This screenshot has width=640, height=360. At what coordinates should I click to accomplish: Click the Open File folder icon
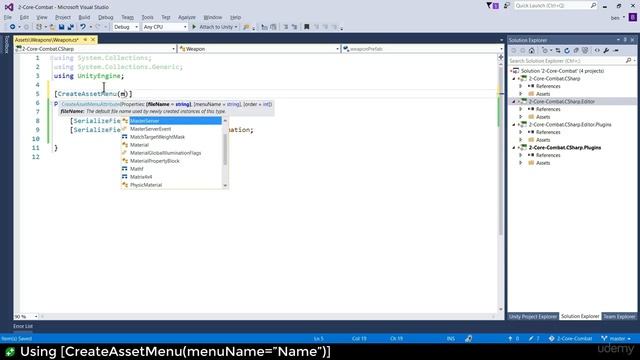point(52,27)
